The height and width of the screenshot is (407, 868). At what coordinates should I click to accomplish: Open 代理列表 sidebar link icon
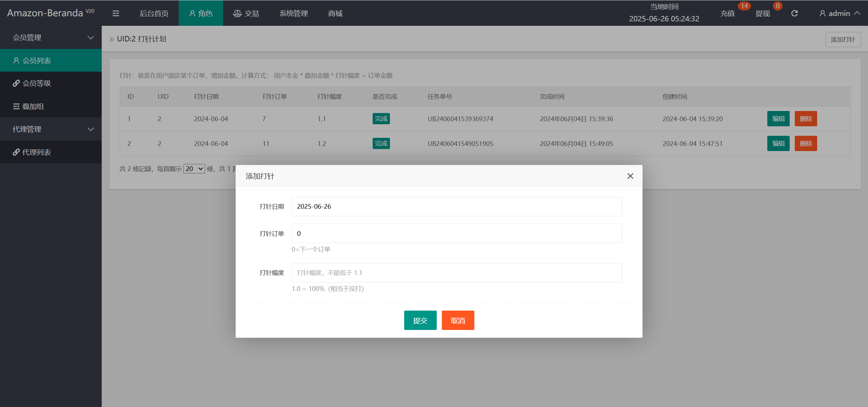(x=16, y=152)
